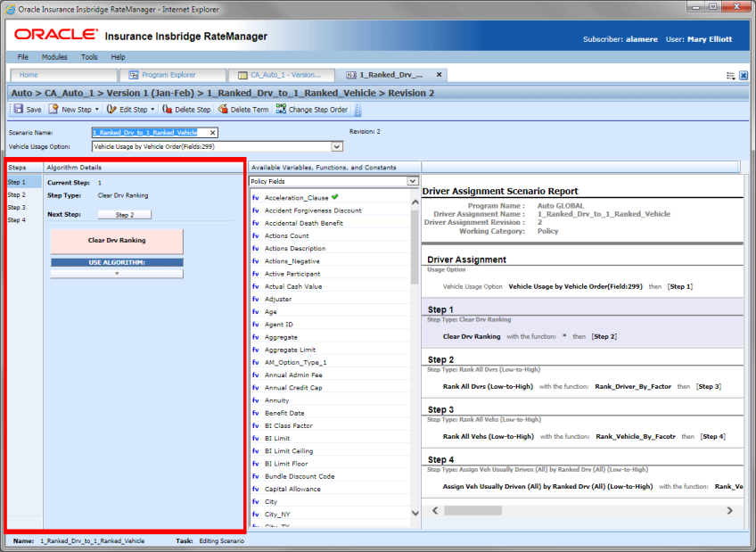The image size is (756, 552).
Task: Click fv icon beside Accident Forgiveness Discount
Action: coord(256,210)
